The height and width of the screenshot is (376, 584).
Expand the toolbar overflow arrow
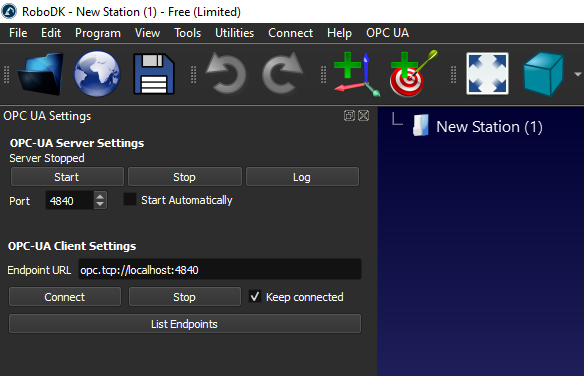pyautogui.click(x=578, y=74)
